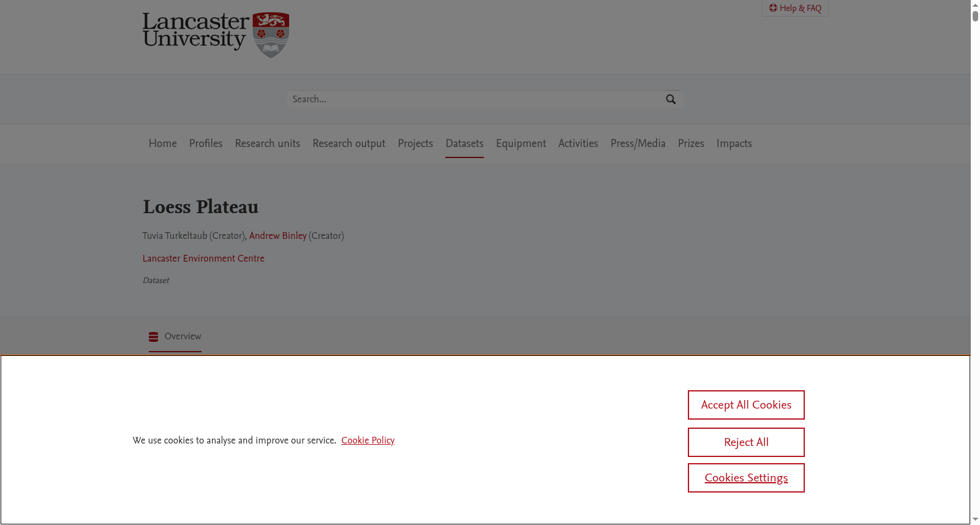This screenshot has height=525, width=980.
Task: Open the Impacts section
Action: 734,143
